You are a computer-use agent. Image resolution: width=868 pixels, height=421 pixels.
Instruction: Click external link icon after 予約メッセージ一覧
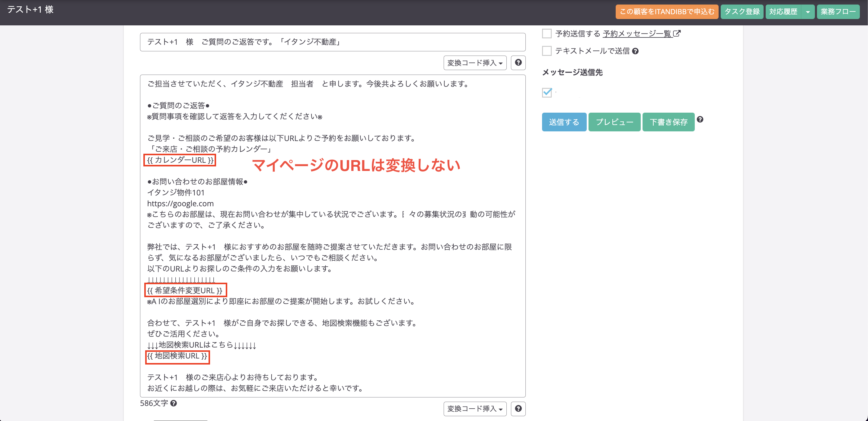(x=677, y=33)
